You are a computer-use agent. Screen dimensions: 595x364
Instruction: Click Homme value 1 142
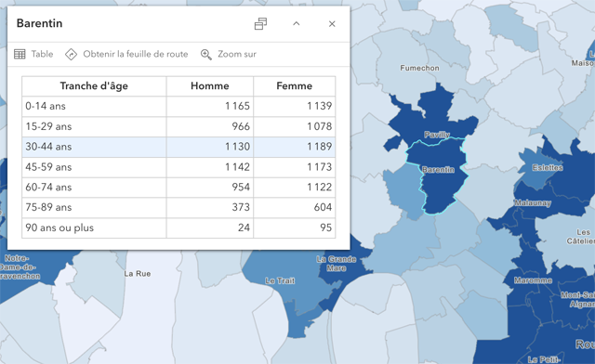tap(238, 167)
